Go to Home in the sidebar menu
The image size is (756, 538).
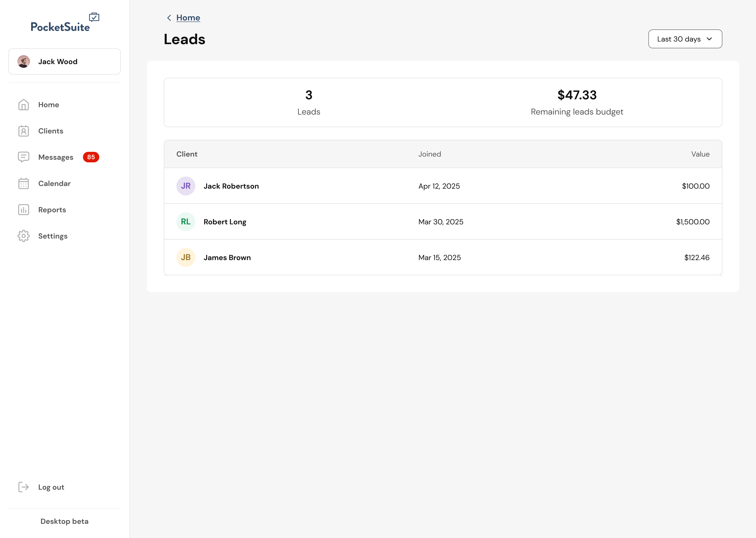49,105
